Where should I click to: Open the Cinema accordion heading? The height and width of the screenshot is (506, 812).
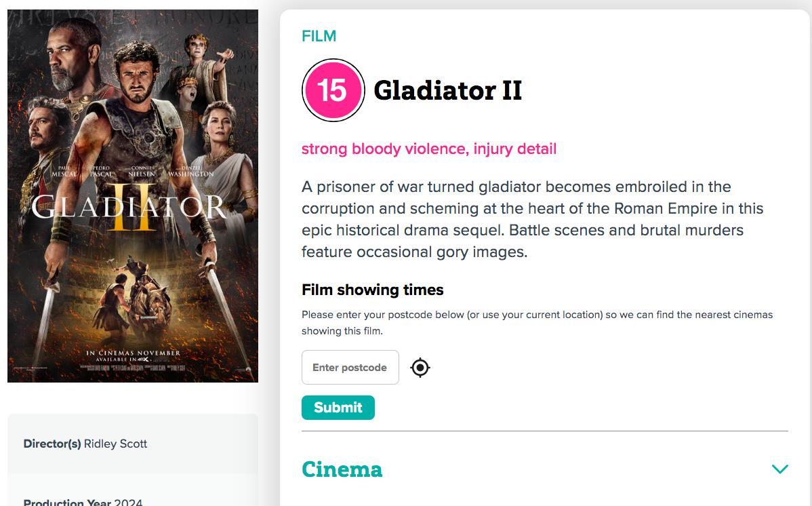(x=342, y=469)
